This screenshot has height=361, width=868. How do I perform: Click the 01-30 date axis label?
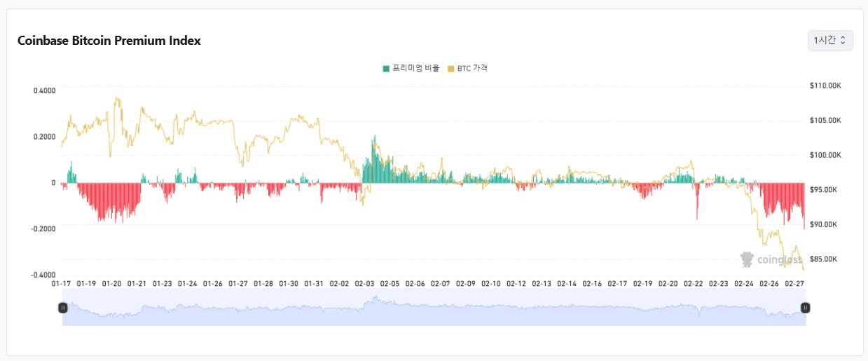point(289,284)
